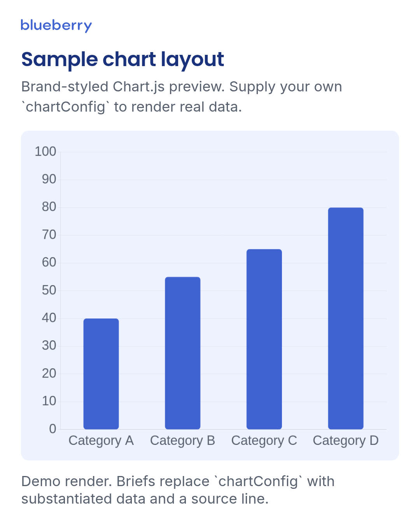Click the Sample chart layout heading

pos(123,59)
